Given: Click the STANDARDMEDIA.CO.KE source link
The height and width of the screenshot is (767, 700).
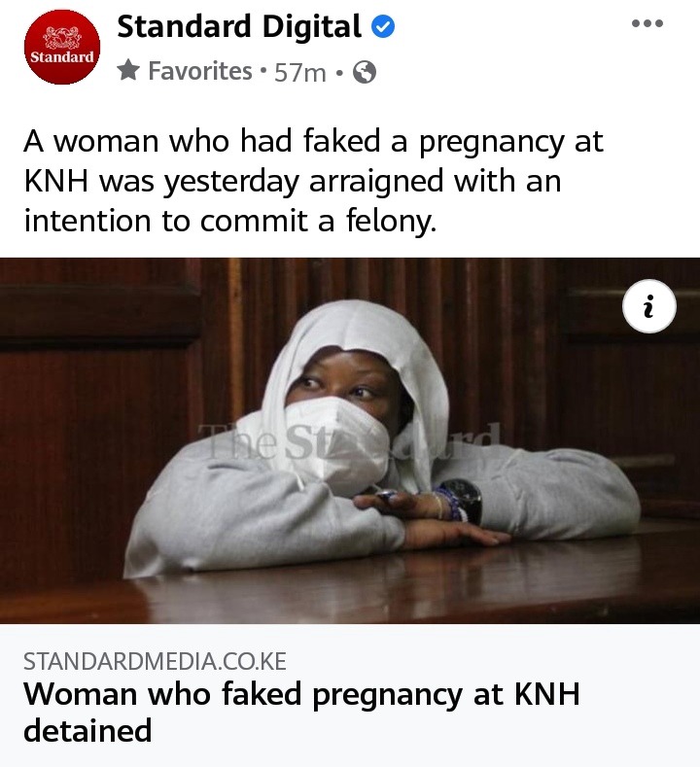Looking at the screenshot, I should tap(155, 661).
